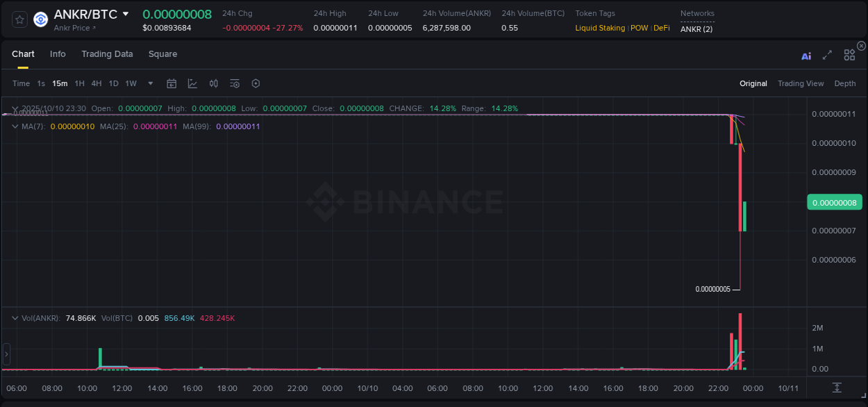
Task: Open the widgets grid icon near top right
Action: [849, 54]
